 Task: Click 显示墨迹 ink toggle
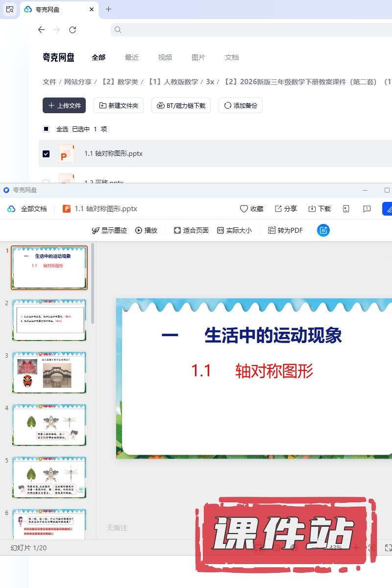click(x=109, y=230)
